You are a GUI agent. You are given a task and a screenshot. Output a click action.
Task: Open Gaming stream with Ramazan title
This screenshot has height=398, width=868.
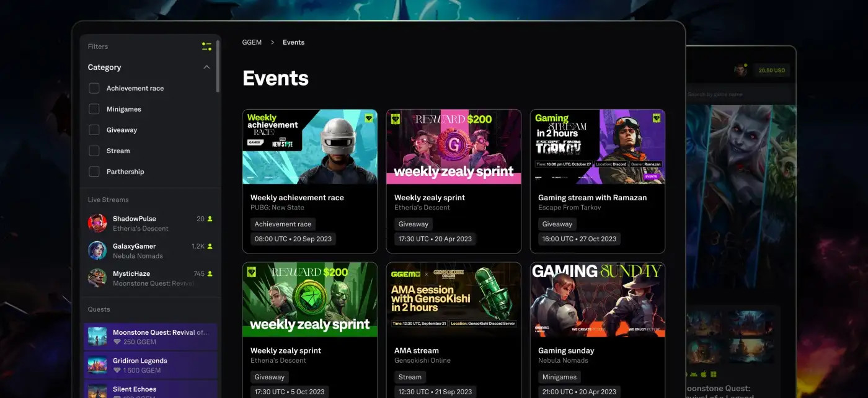point(592,198)
